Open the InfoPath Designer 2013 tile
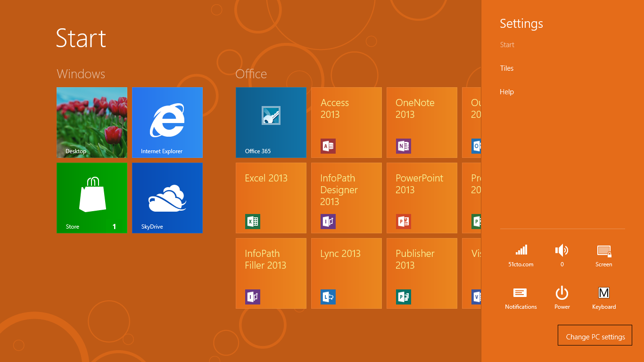This screenshot has width=644, height=362. pos(347,198)
